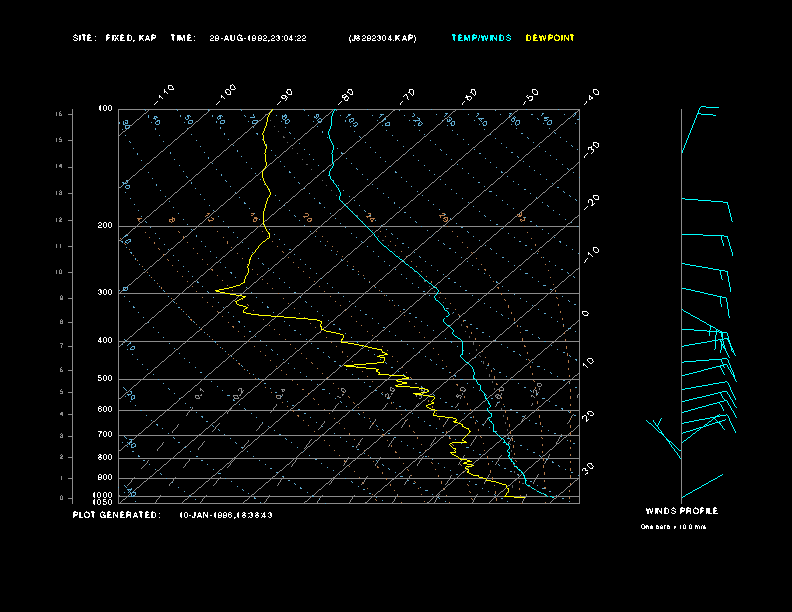Click the SITE: header label
The height and width of the screenshot is (612, 792).
click(x=84, y=38)
